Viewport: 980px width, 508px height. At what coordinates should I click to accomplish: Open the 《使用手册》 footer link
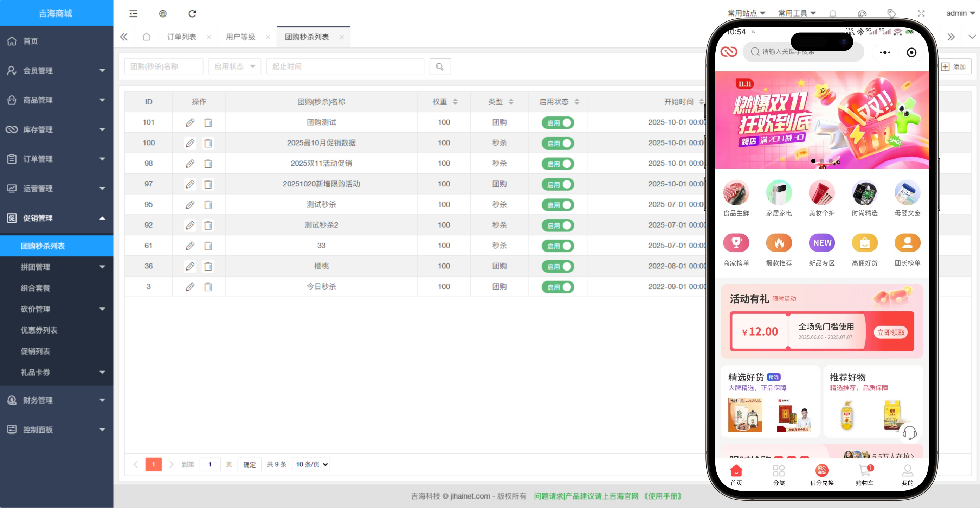662,496
